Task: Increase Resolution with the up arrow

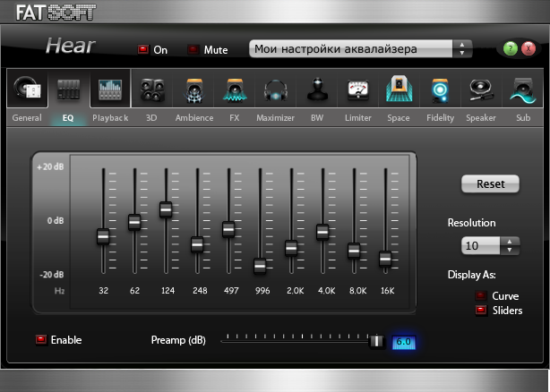Action: (510, 242)
